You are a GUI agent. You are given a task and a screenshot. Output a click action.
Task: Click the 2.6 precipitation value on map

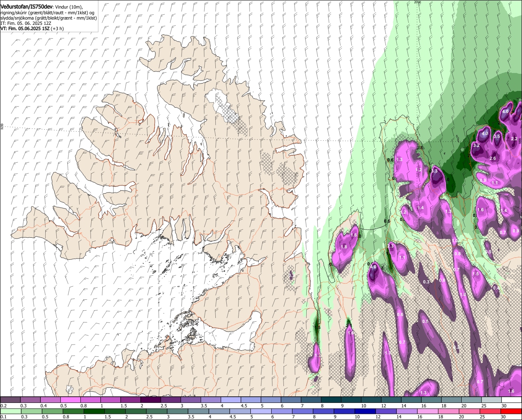point(492,158)
